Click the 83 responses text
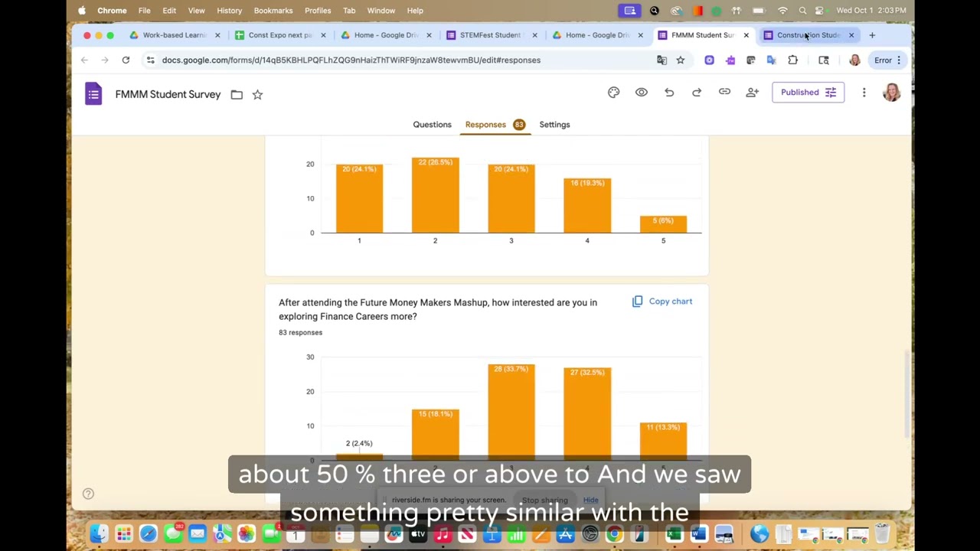This screenshot has width=980, height=551. [300, 333]
